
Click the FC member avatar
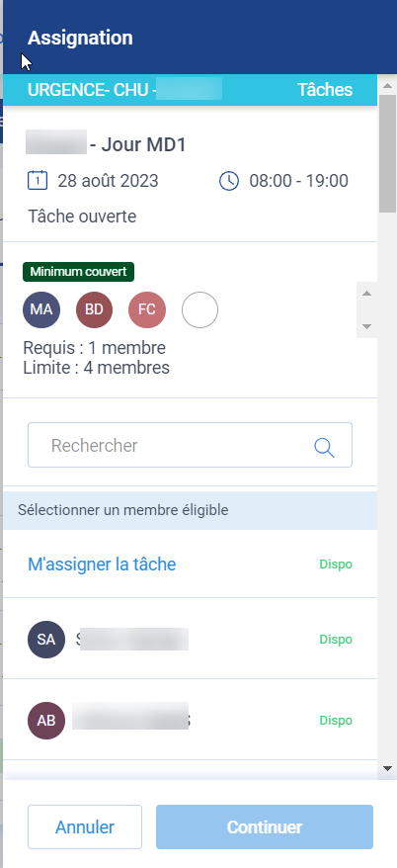tap(147, 310)
